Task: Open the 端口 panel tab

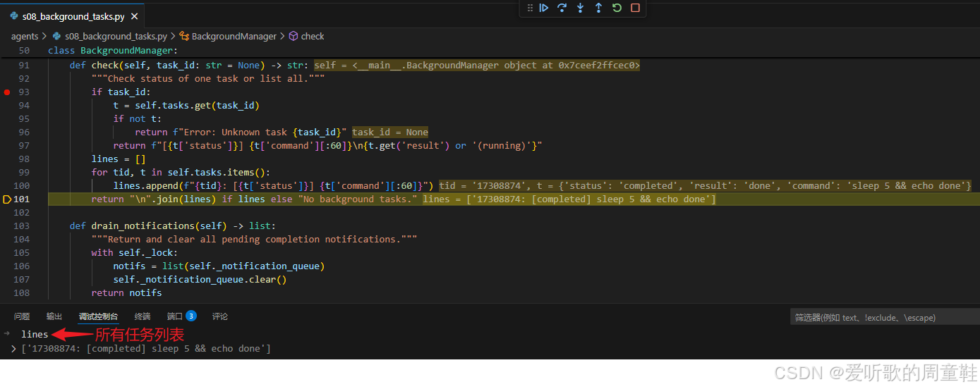Action: 174,316
